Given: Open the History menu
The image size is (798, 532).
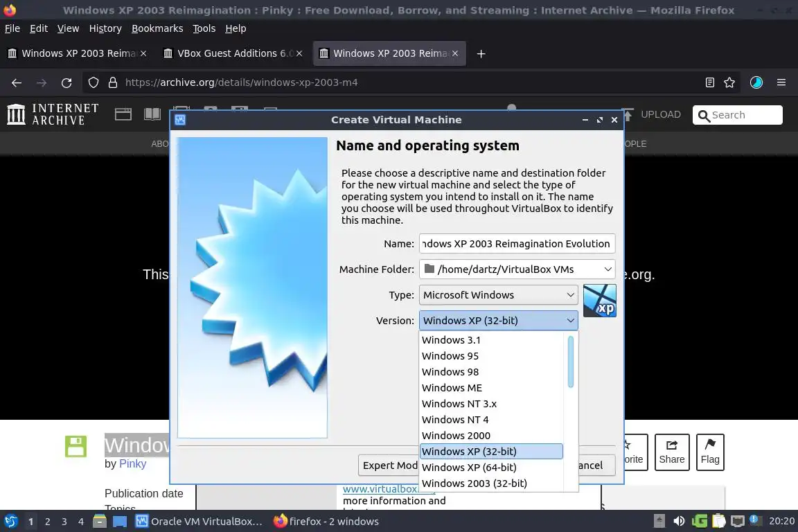Looking at the screenshot, I should click(105, 28).
